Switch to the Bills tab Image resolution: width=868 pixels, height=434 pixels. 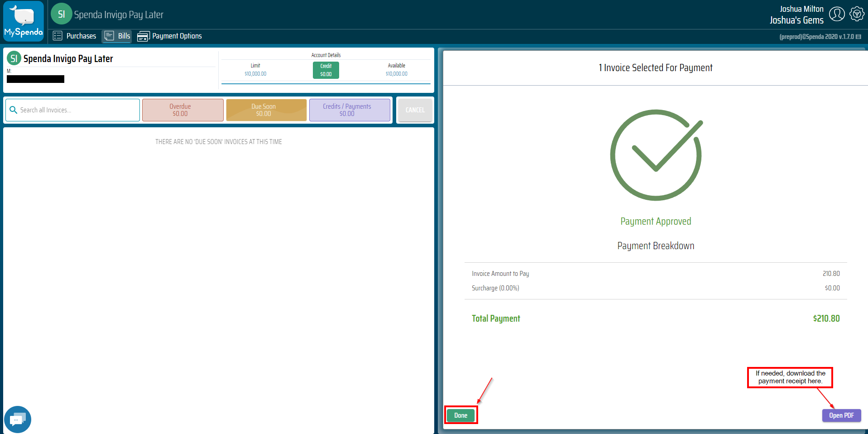tap(117, 36)
